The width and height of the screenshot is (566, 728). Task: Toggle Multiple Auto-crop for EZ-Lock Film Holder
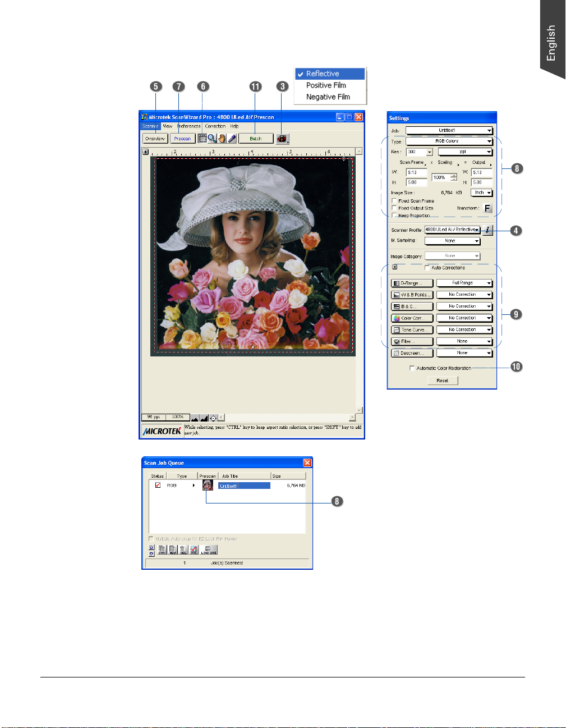pos(151,539)
